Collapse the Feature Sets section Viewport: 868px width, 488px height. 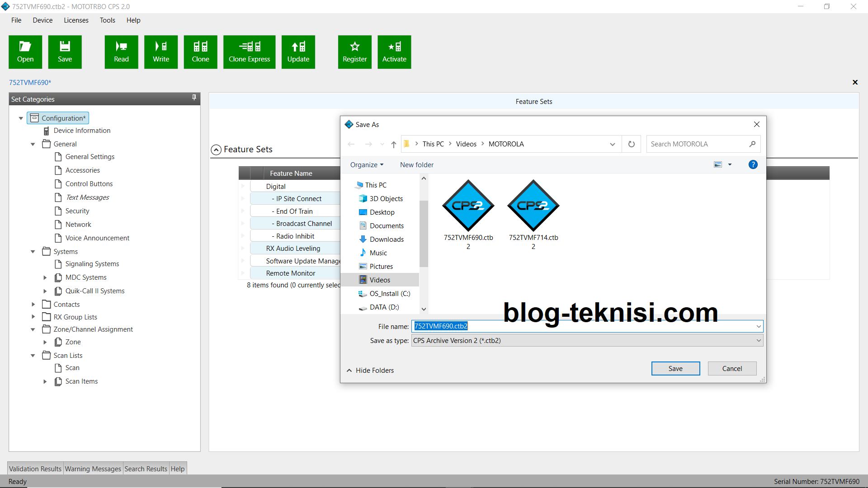click(x=216, y=150)
